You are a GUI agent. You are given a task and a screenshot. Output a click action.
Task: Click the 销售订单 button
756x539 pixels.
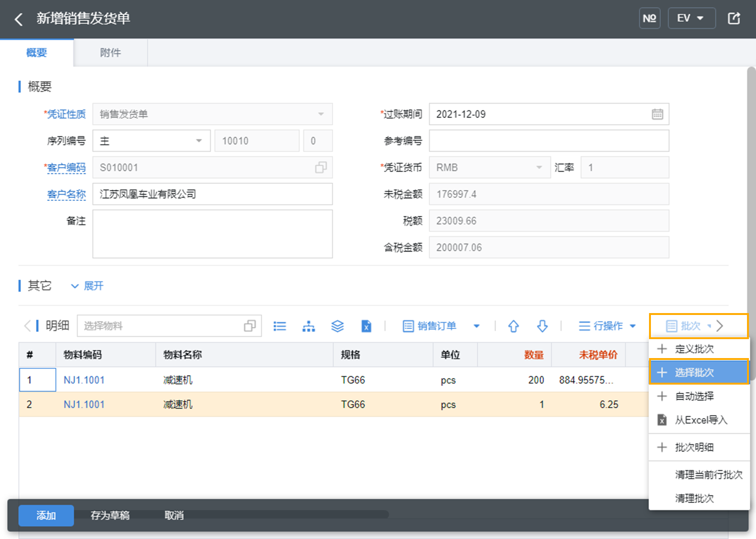pos(429,326)
